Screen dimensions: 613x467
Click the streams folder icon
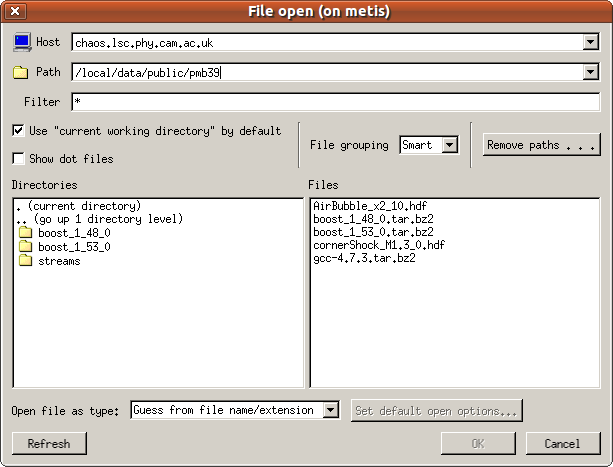tap(26, 261)
